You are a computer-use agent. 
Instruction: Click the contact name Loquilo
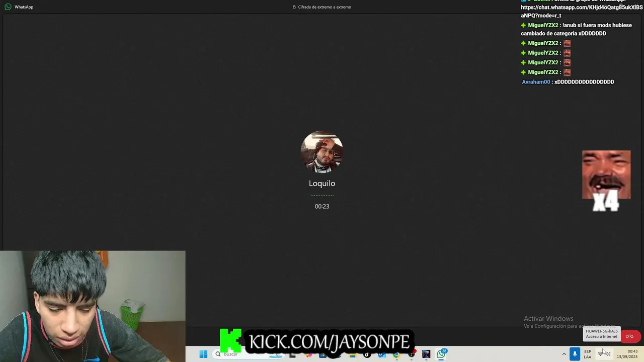(322, 184)
